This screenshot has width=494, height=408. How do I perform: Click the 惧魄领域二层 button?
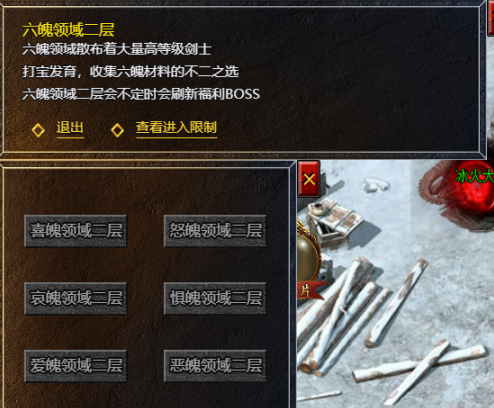tap(215, 298)
